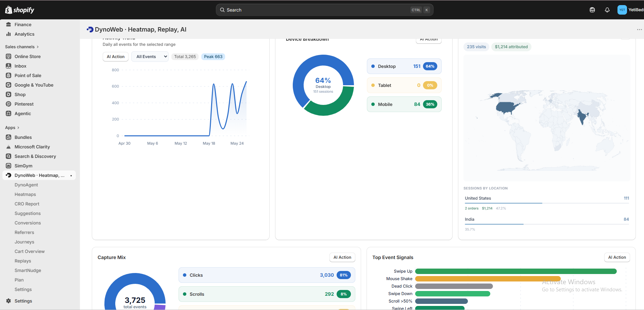Open the Heatmaps page
644x310 pixels.
coord(25,194)
